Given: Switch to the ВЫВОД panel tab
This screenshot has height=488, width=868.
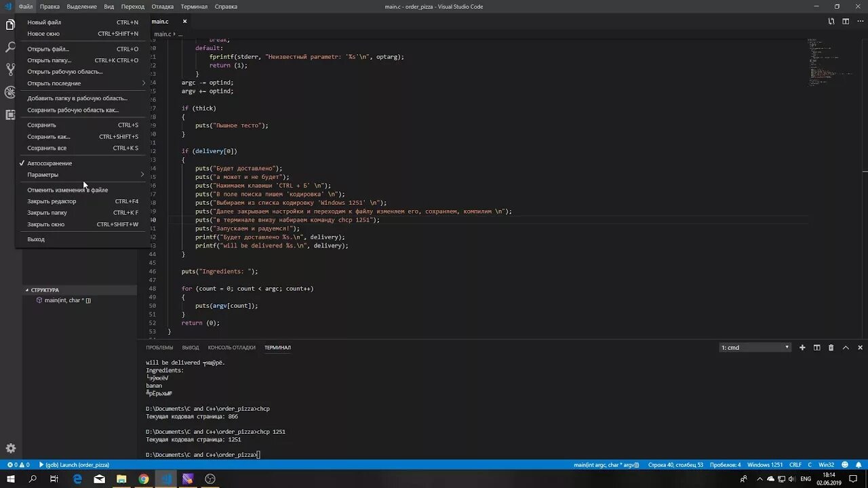Looking at the screenshot, I should coord(191,348).
